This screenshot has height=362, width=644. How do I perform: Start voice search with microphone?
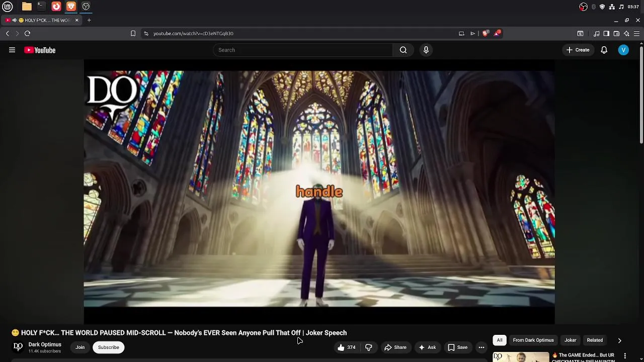click(x=426, y=50)
